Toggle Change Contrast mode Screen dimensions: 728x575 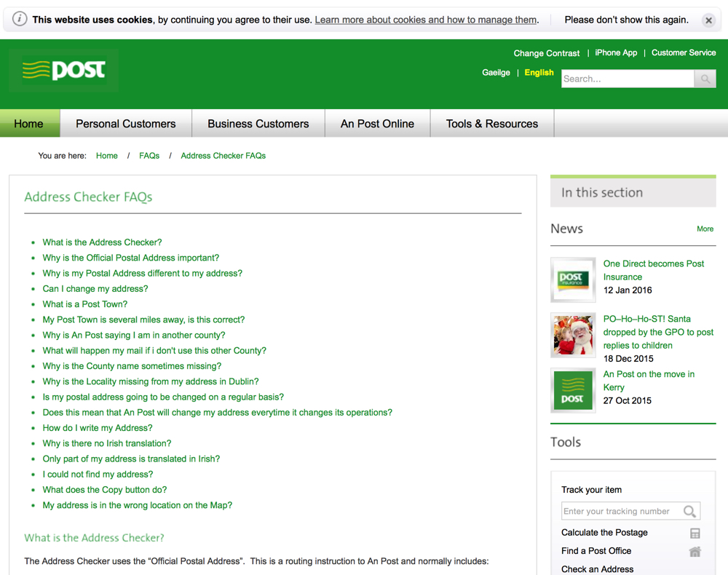[x=546, y=53]
